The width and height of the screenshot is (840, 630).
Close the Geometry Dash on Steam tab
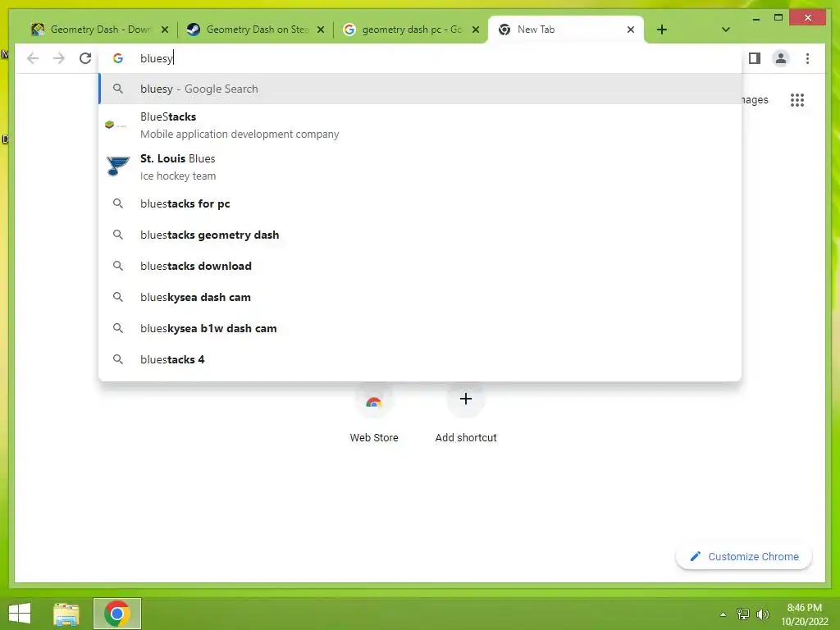[321, 30]
